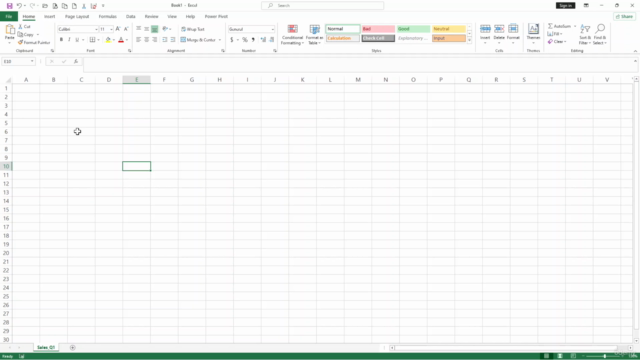The image size is (640, 360).
Task: Expand the borders dropdown arrow
Action: 98,40
